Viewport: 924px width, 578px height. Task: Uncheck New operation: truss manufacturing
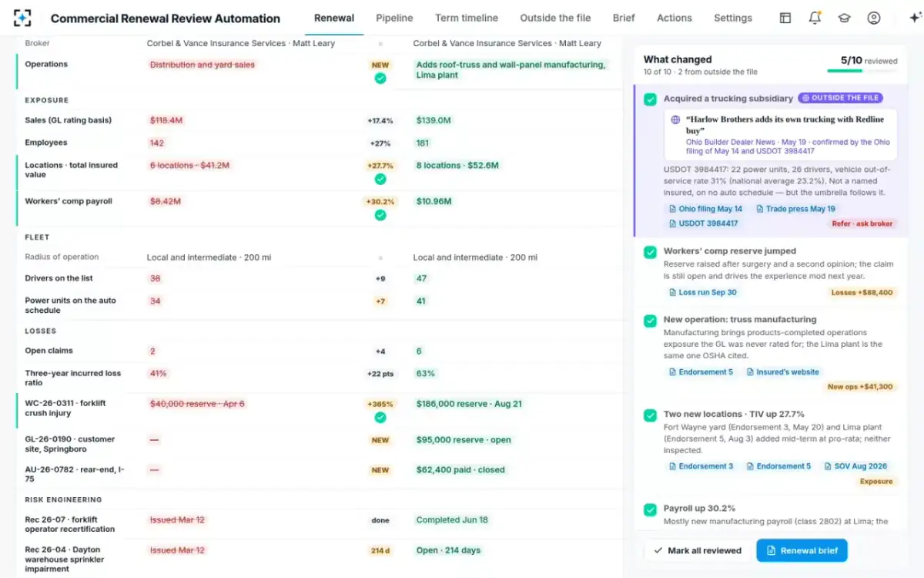point(650,320)
